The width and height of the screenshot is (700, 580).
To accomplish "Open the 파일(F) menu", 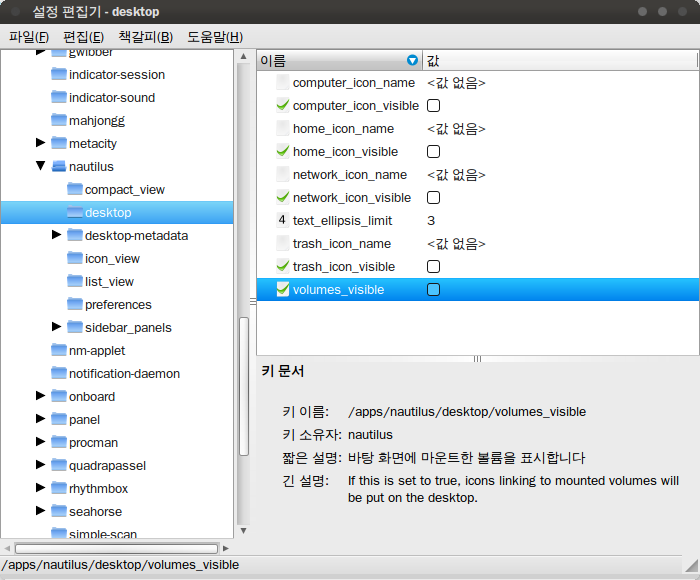I will (x=29, y=37).
